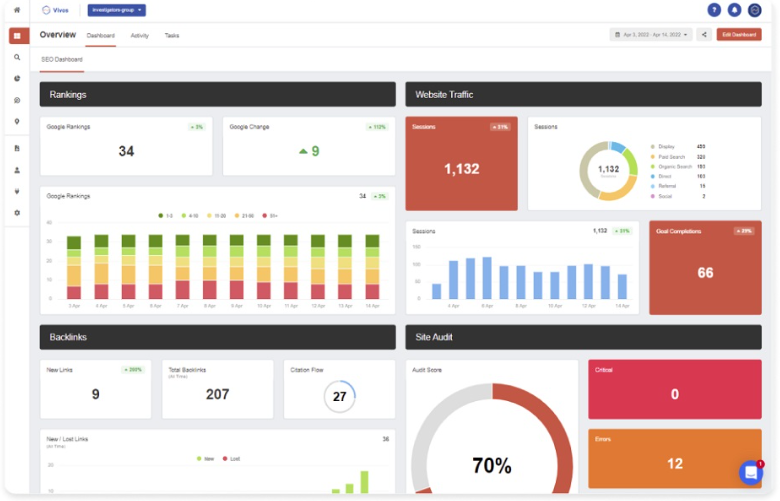Toggle the 4-10 legend in Google Rankings chart

point(190,216)
